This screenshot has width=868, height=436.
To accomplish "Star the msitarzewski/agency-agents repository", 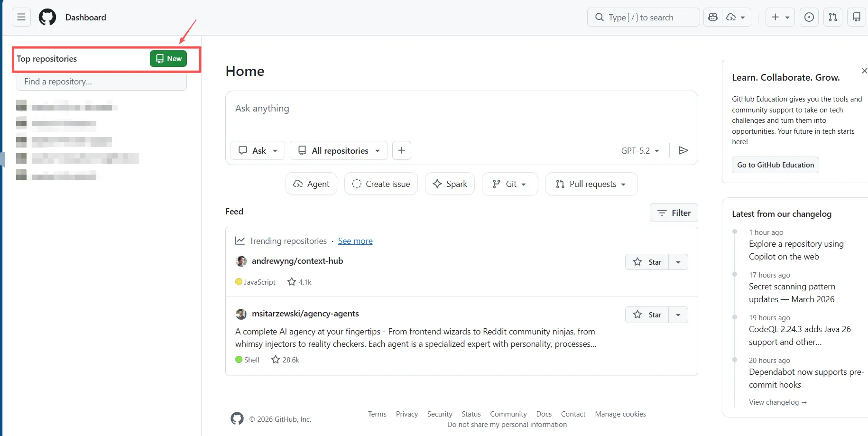I will 647,315.
